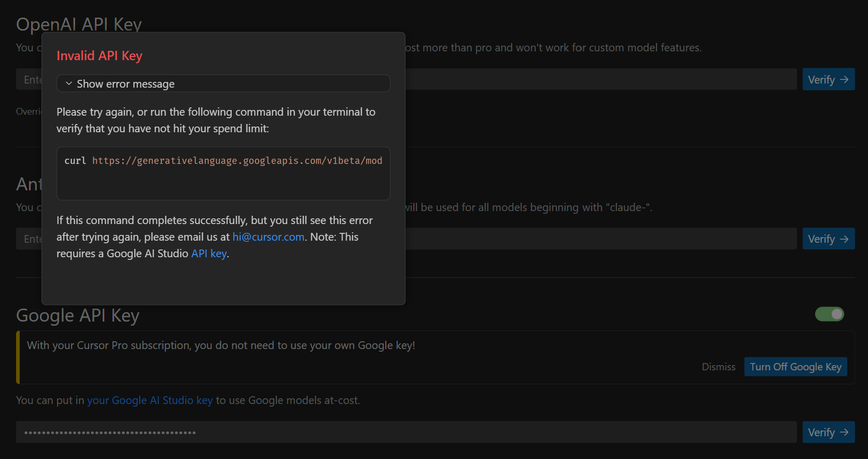Click the Google API Key section heading
Screen dimensions: 868x459
pos(78,315)
